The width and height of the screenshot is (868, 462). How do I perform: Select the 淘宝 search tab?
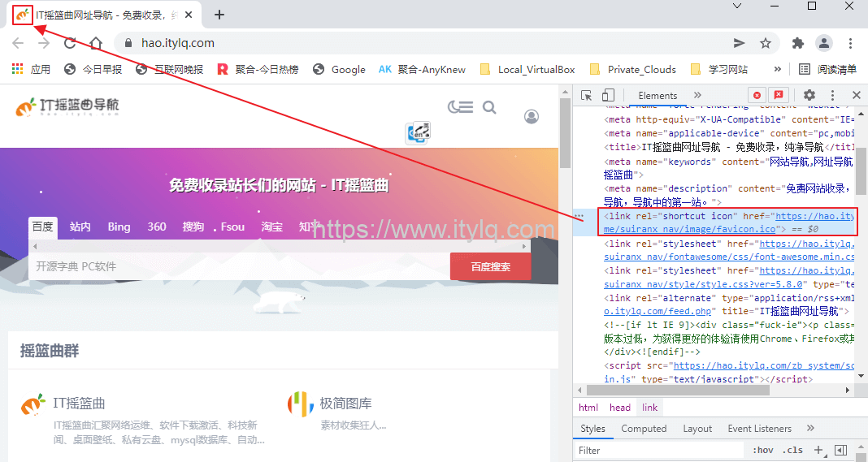pyautogui.click(x=271, y=227)
